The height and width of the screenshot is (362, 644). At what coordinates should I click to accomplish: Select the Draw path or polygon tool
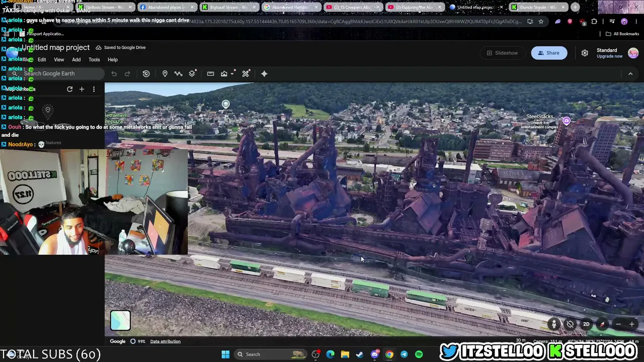(x=178, y=74)
